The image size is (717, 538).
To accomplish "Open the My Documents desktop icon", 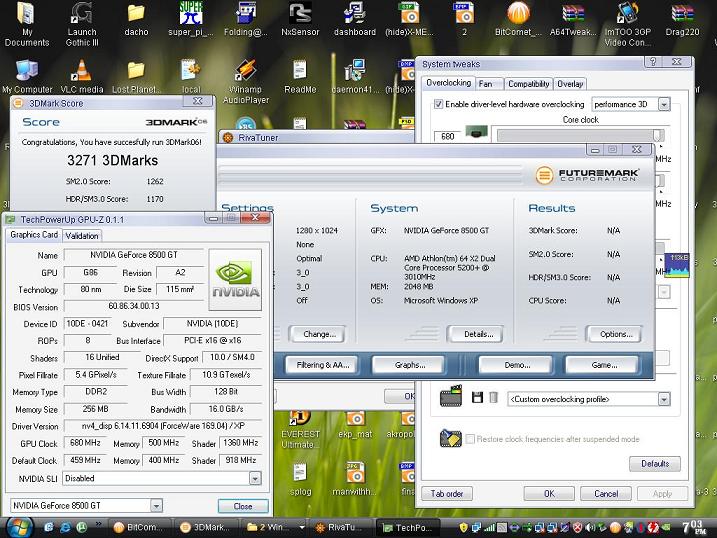I will click(x=26, y=24).
